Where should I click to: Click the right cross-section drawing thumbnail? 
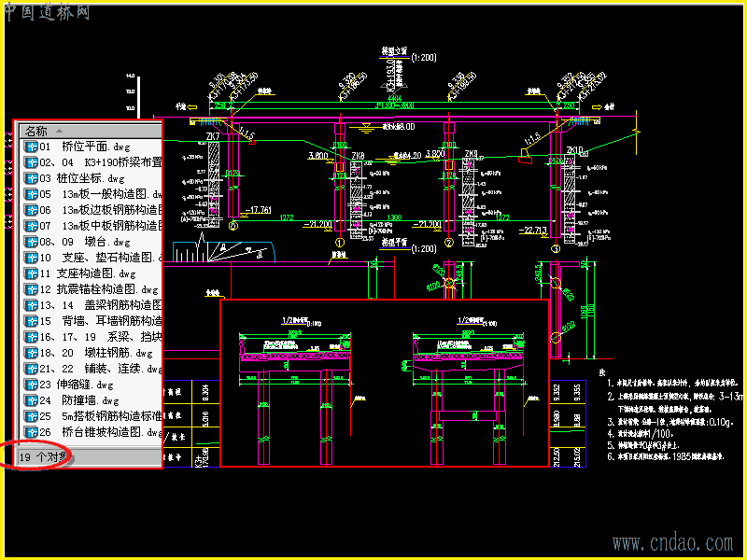[x=470, y=390]
